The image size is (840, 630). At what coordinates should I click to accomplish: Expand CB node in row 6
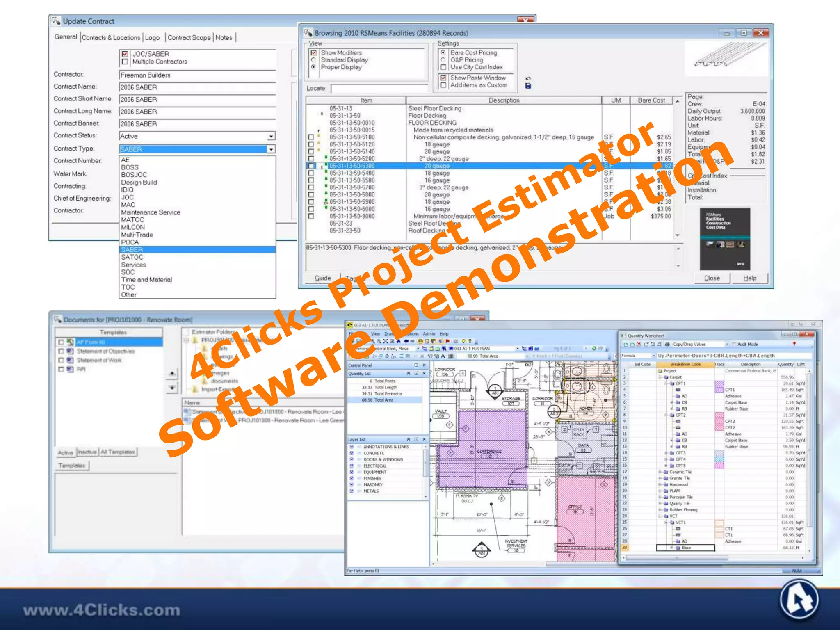coord(672,402)
